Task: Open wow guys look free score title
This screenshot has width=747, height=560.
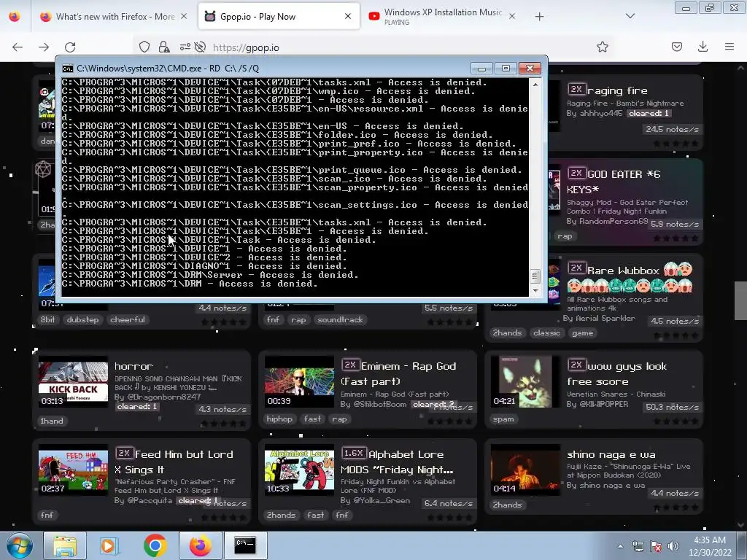Action: point(617,374)
